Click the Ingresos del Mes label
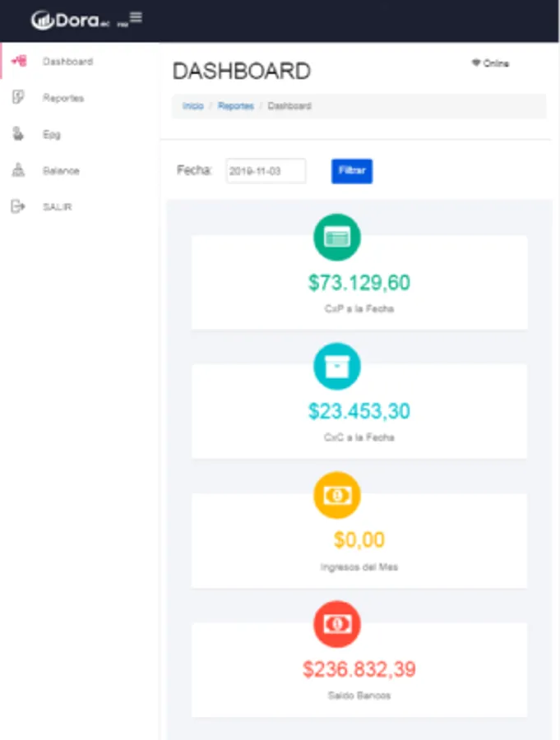The height and width of the screenshot is (740, 560). (x=359, y=567)
